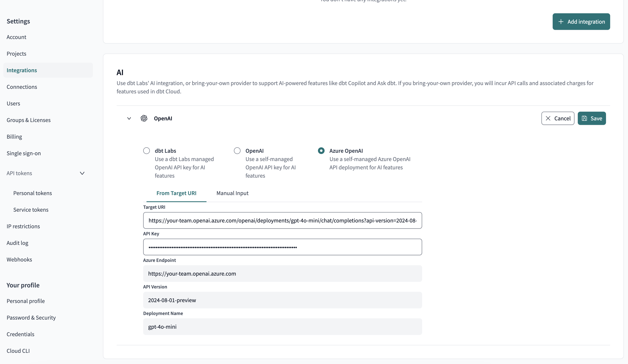The width and height of the screenshot is (628, 364).
Task: Go to Password & Security
Action: (31, 318)
